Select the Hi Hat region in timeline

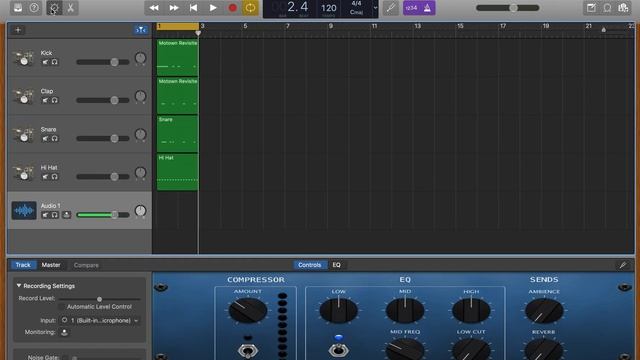click(x=178, y=172)
